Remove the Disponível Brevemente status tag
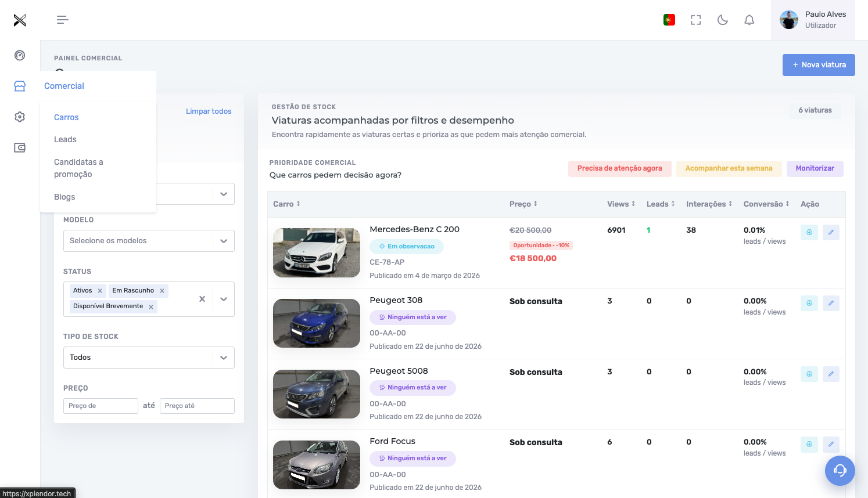The width and height of the screenshot is (868, 498). [151, 306]
